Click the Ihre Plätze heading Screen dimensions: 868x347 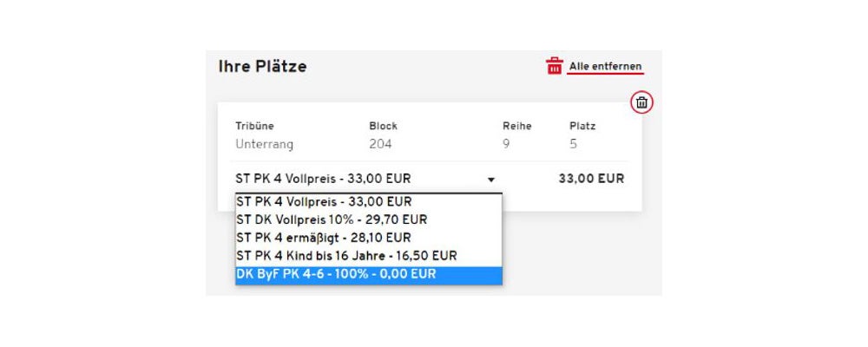262,67
